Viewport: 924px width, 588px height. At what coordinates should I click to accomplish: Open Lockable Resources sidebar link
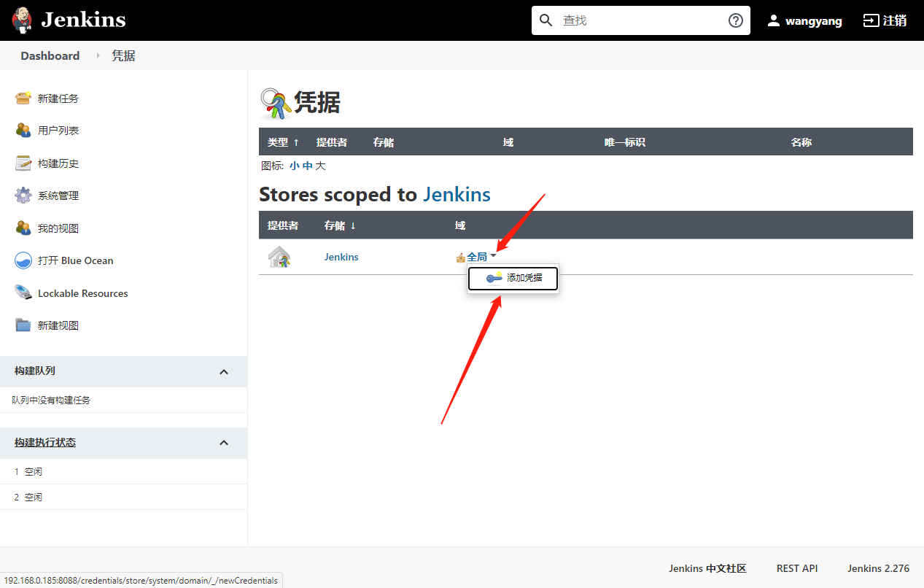coord(83,293)
